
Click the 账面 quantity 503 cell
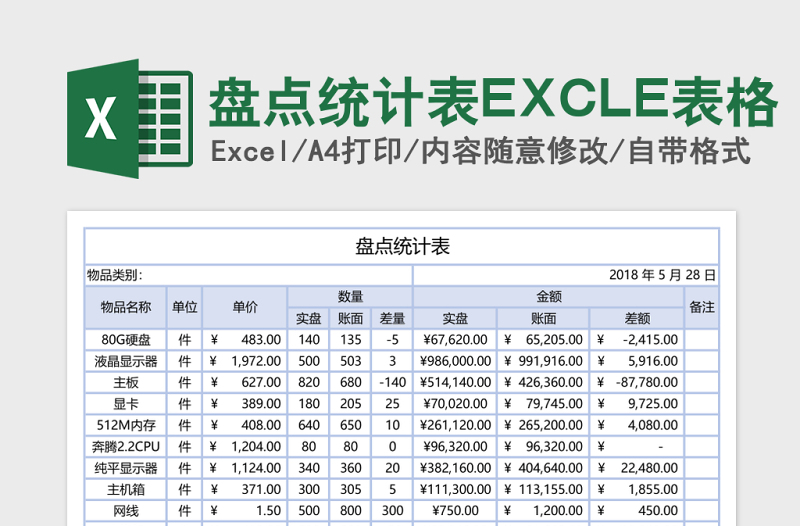pos(351,361)
